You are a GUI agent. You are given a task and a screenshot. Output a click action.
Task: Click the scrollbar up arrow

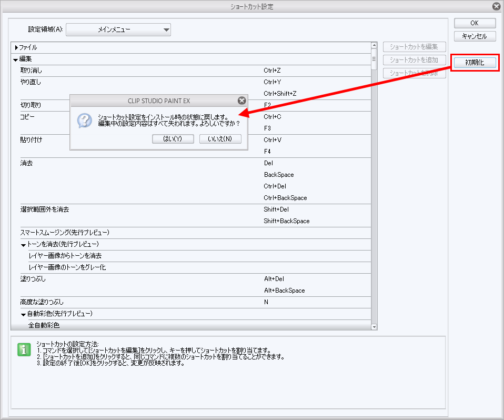click(x=374, y=45)
